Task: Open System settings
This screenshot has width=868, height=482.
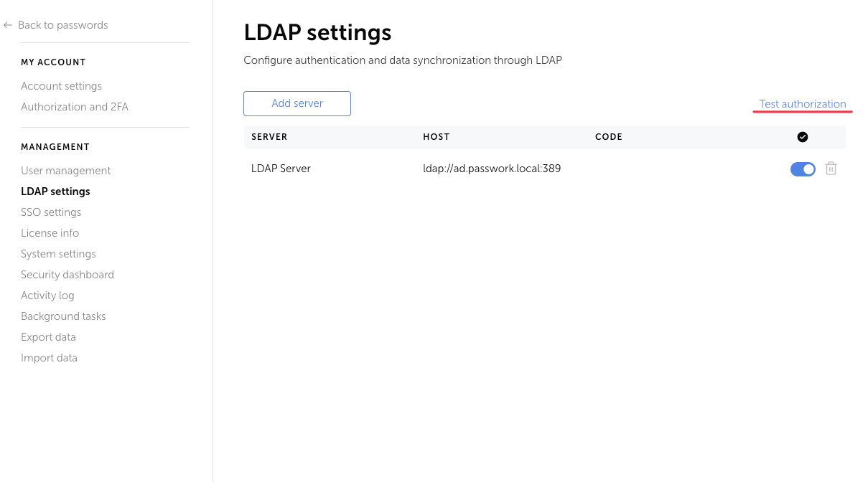Action: [x=58, y=253]
